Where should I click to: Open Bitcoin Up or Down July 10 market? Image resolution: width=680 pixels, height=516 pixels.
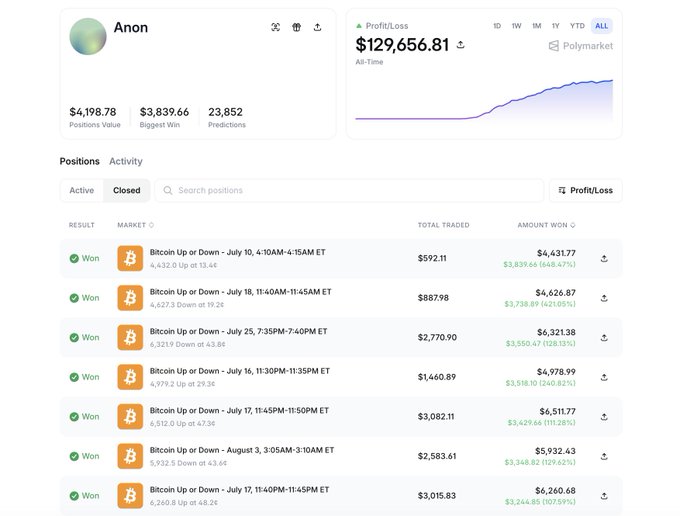(238, 252)
